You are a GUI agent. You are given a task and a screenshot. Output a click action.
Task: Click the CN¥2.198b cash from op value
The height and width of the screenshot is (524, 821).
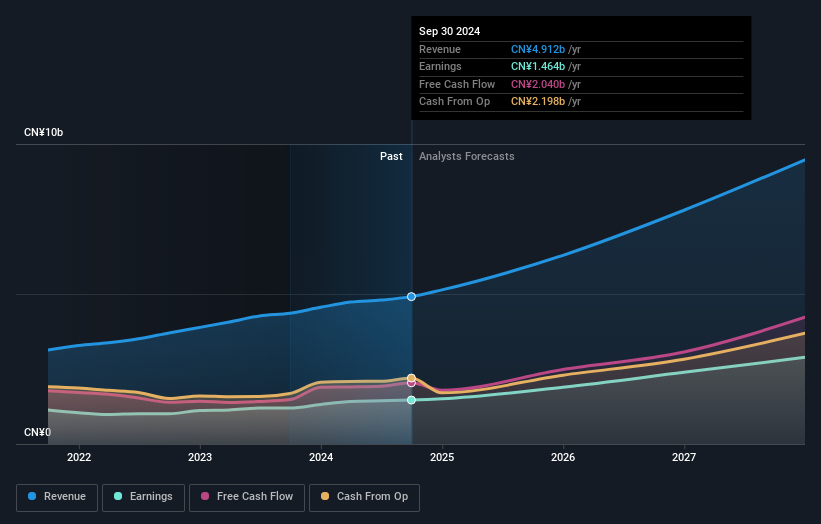pos(538,102)
